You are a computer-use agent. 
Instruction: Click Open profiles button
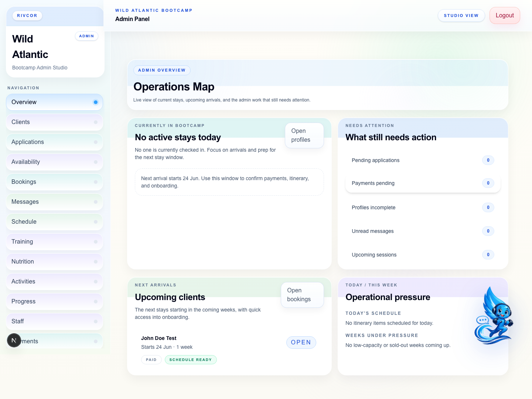click(x=304, y=135)
